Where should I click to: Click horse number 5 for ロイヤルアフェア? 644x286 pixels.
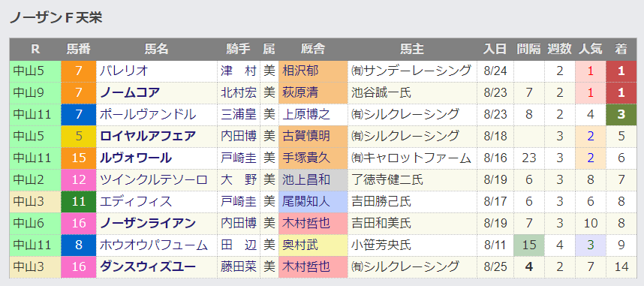[79, 136]
